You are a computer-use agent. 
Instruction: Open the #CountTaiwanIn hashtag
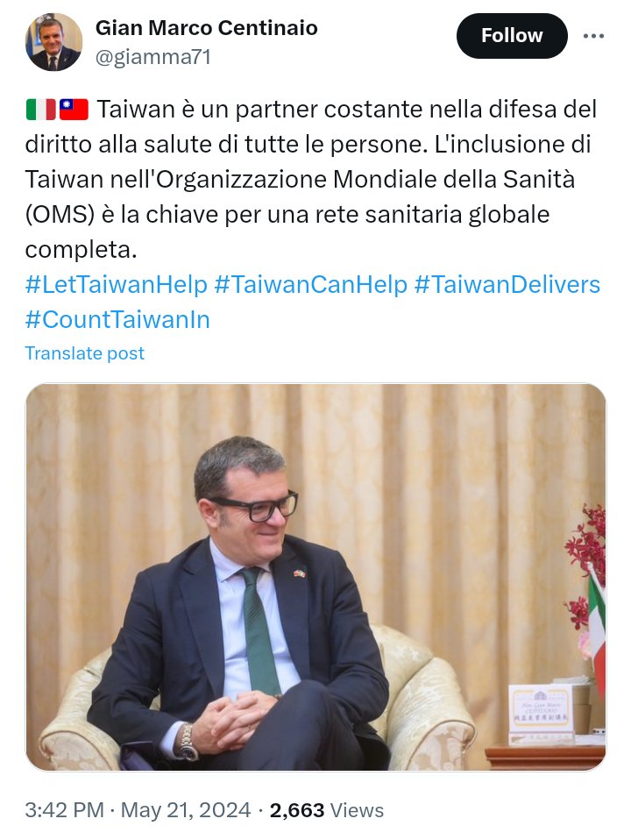point(117,319)
